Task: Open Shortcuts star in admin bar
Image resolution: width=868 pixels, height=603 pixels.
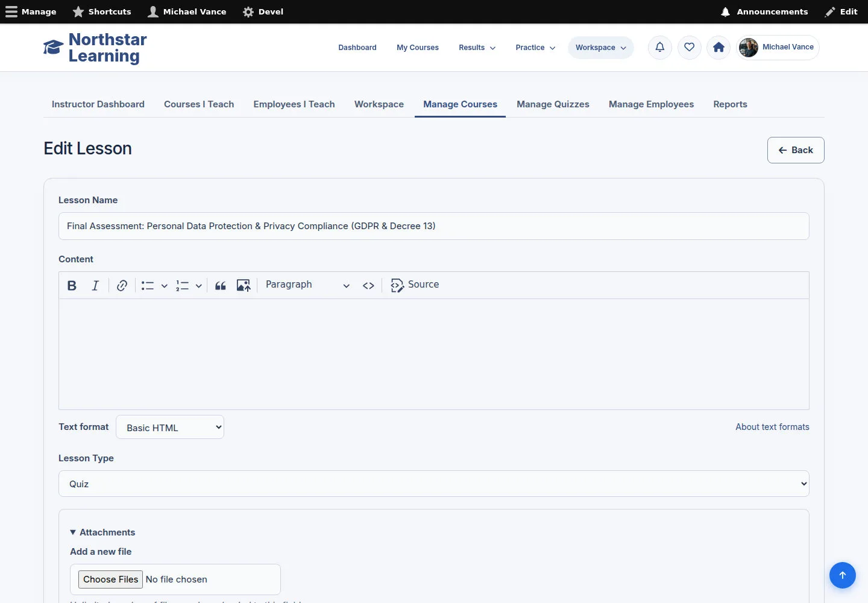Action: (x=102, y=11)
